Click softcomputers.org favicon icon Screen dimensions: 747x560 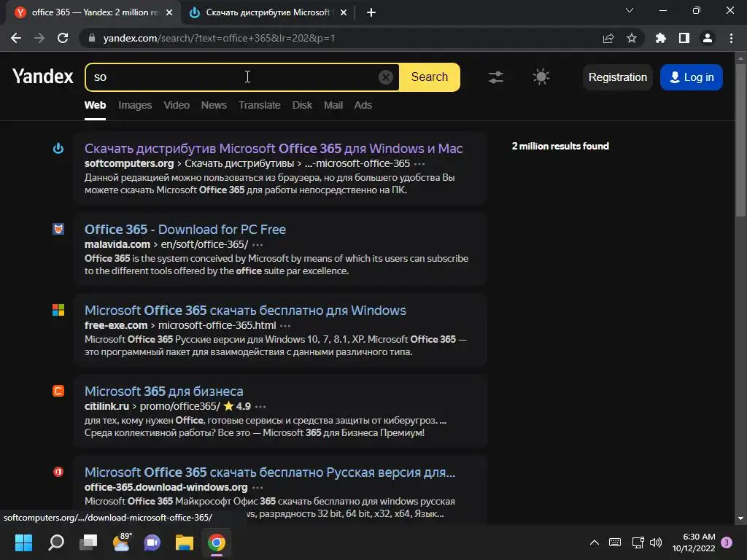[58, 148]
